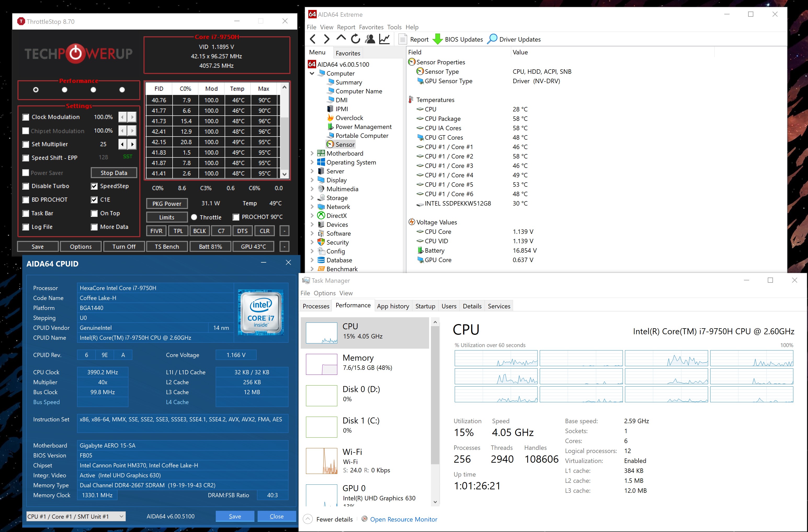Open the Tools menu in AIDA64
This screenshot has height=532, width=808.
pyautogui.click(x=394, y=27)
